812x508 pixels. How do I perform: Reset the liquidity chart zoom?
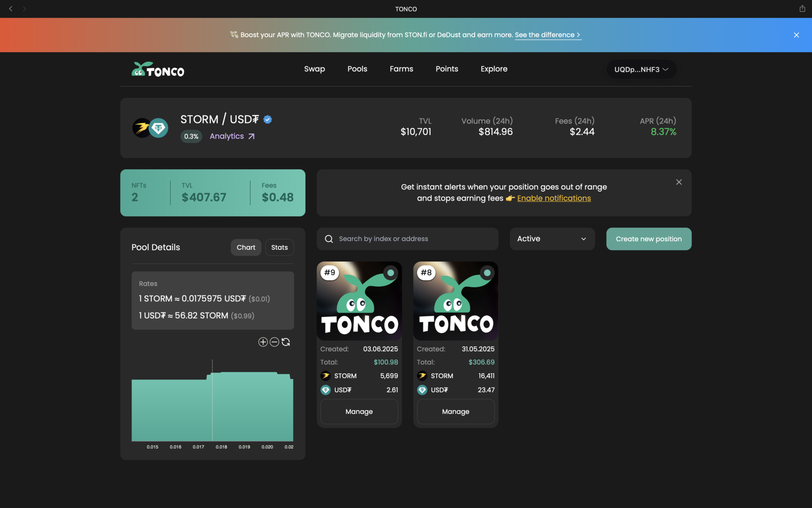pos(286,342)
